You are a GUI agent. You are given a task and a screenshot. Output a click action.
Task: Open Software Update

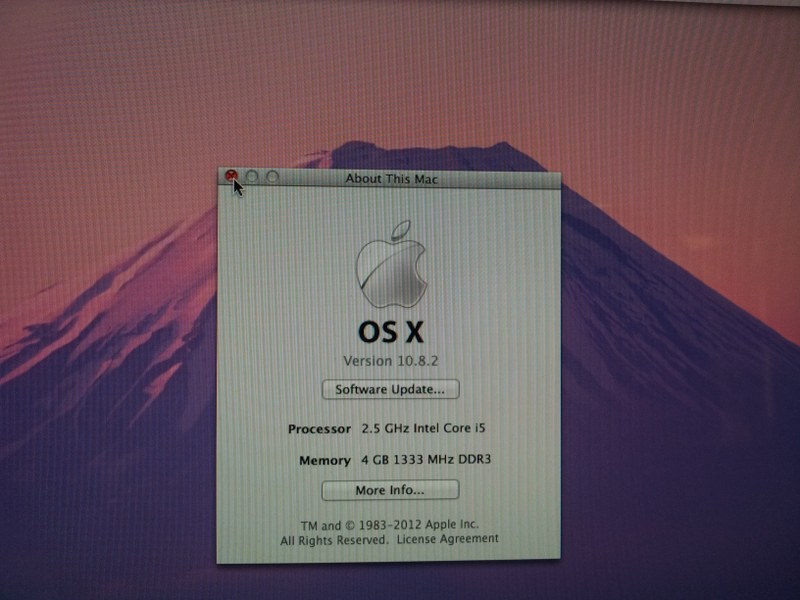click(x=390, y=389)
